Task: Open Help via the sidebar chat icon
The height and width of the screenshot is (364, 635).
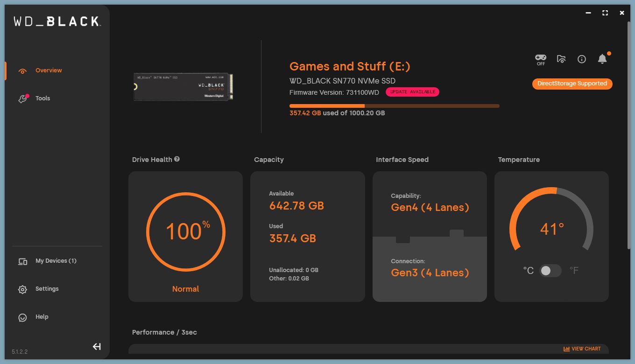Action: point(22,317)
